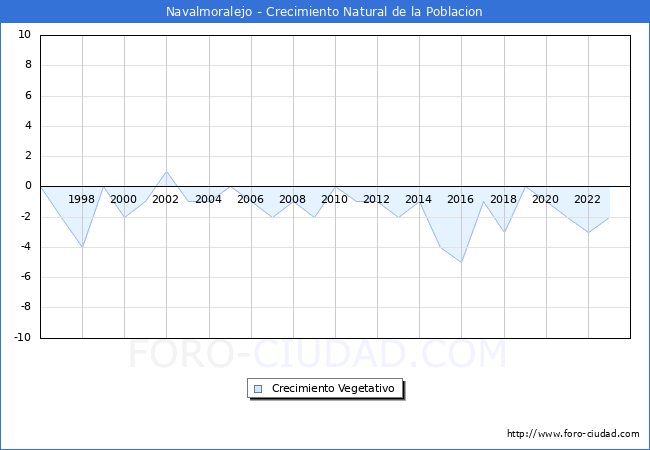The width and height of the screenshot is (650, 450).
Task: Select the 1998 year label
Action: click(82, 199)
